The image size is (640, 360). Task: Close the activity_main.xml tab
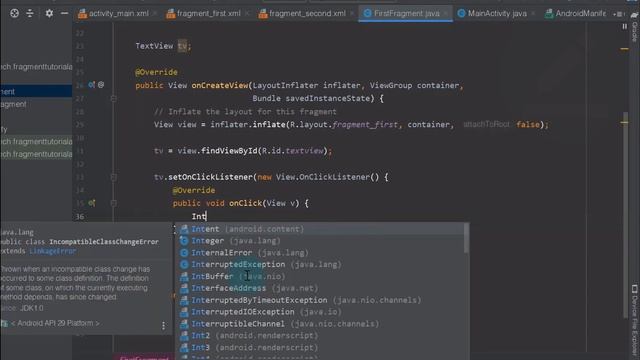coord(155,13)
